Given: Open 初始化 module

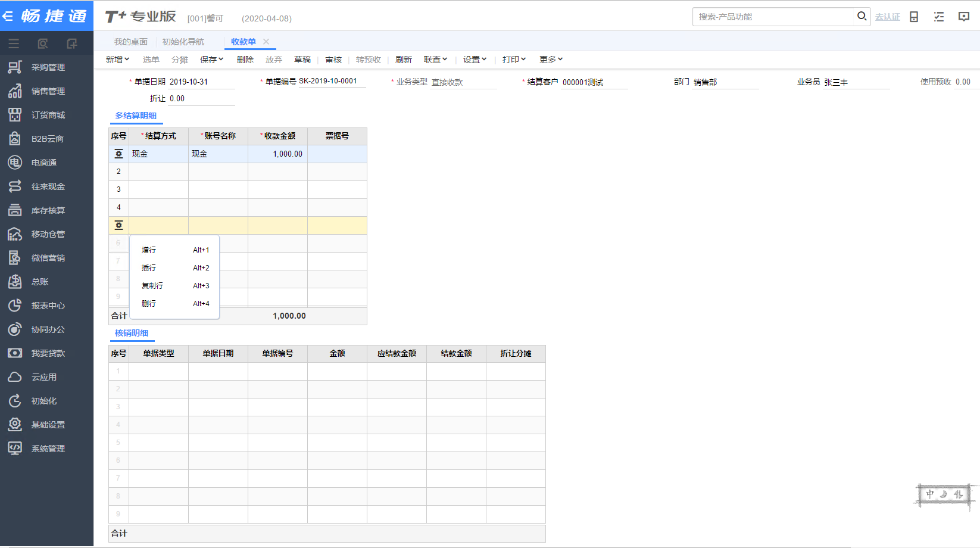Looking at the screenshot, I should [x=46, y=401].
